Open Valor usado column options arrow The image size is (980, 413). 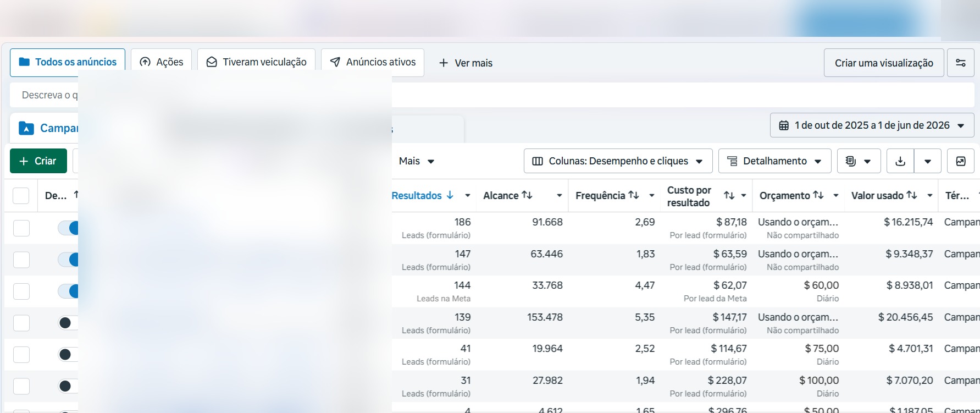[930, 195]
